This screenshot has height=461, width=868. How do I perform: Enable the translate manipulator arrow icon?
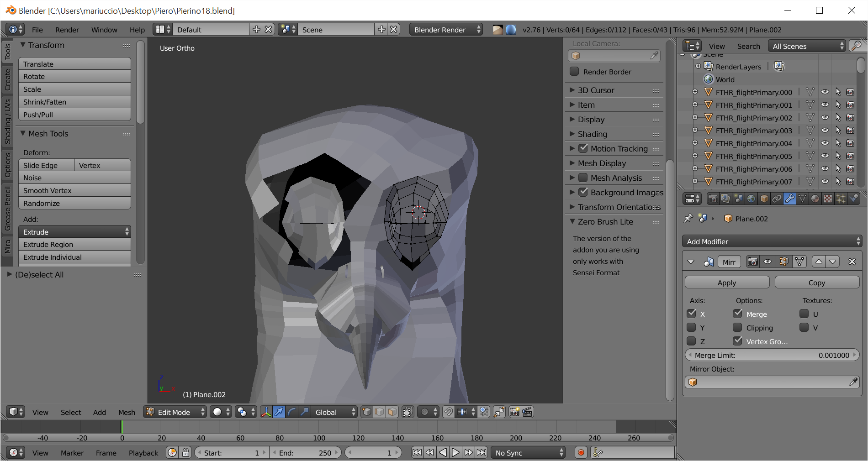(x=279, y=412)
